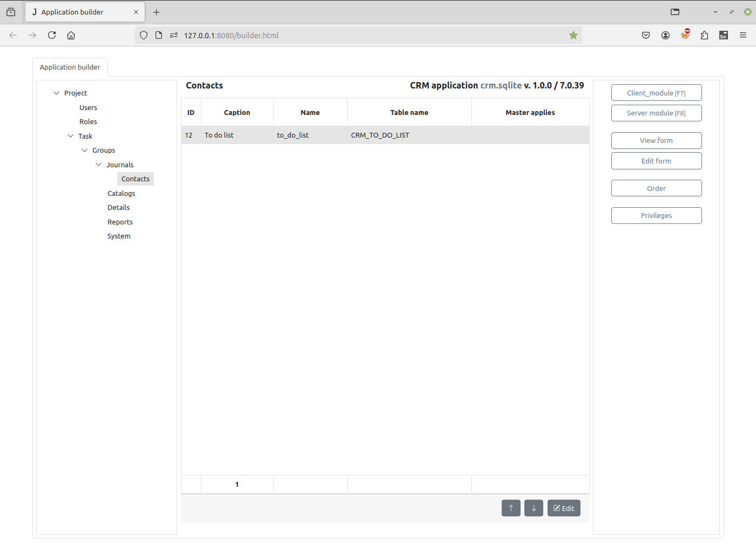Screen dimensions: 756x545
Task: Collapse the Task tree node
Action: click(x=71, y=136)
